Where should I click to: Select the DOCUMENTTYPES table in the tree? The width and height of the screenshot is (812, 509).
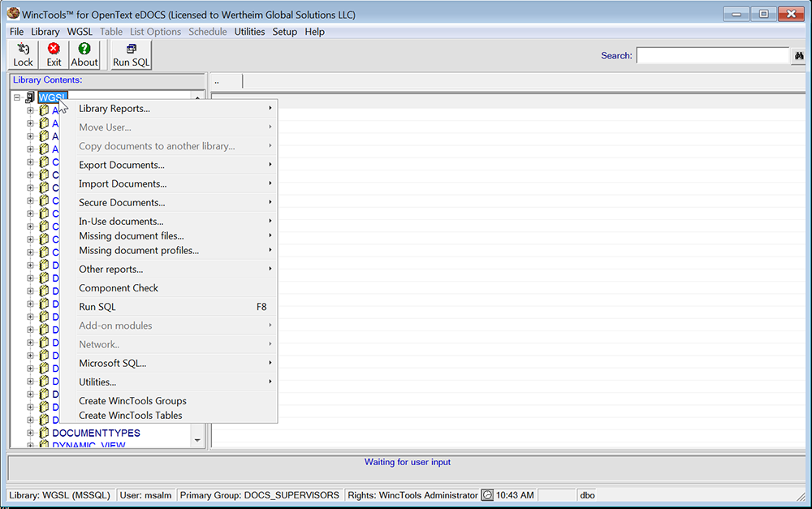(96, 433)
